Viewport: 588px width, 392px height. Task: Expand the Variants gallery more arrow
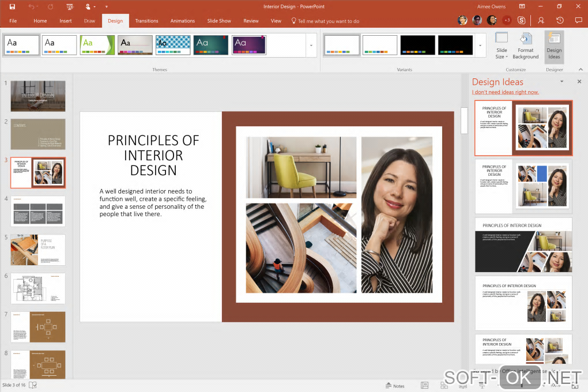[x=481, y=45]
